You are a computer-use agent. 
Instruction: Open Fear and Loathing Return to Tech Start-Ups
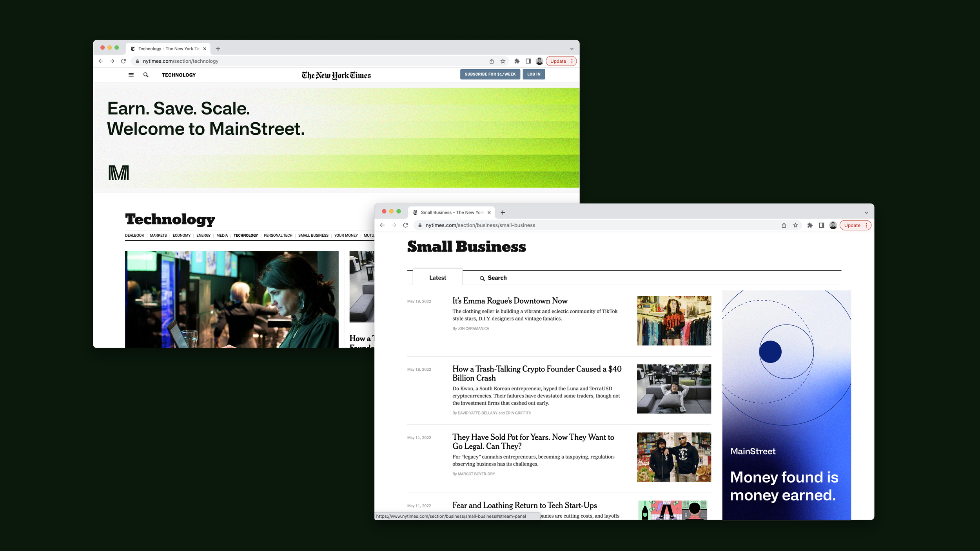coord(524,505)
